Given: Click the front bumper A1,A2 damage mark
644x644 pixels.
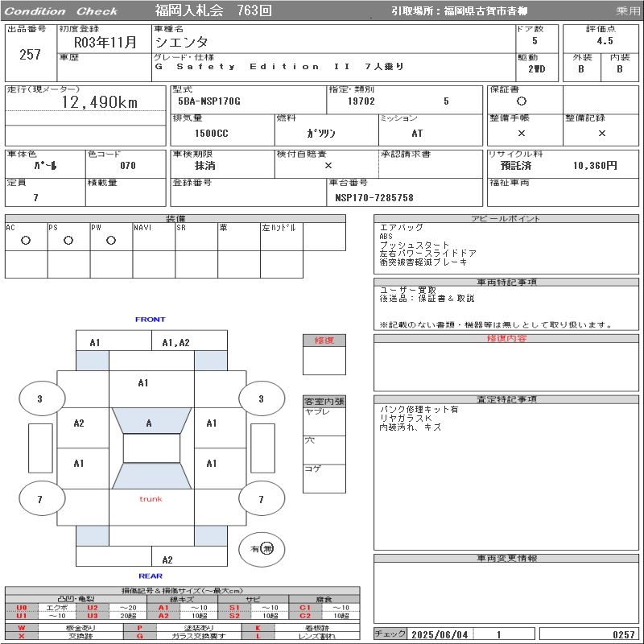Looking at the screenshot, I should click(x=175, y=342).
